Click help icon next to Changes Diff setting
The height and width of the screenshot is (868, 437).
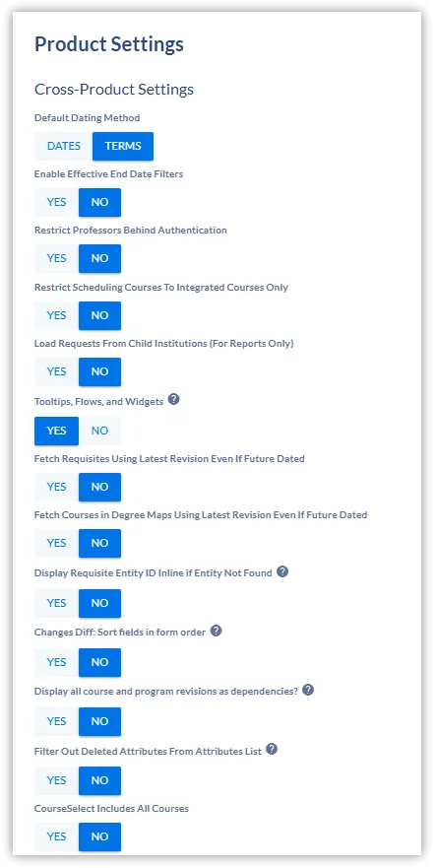(217, 632)
